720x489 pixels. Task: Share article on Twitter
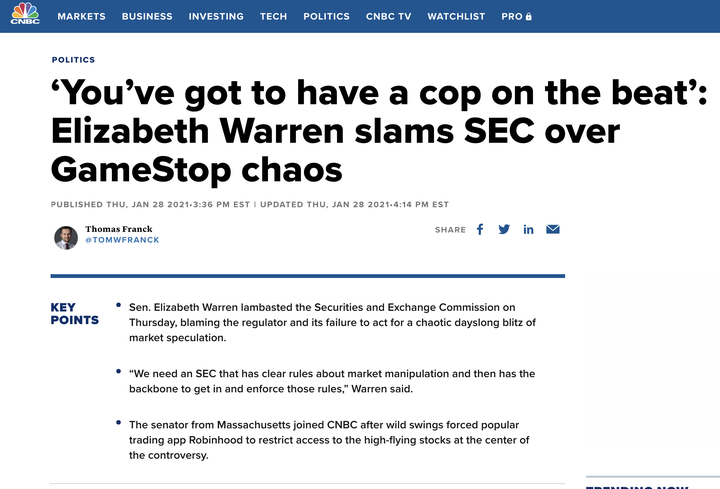(504, 229)
